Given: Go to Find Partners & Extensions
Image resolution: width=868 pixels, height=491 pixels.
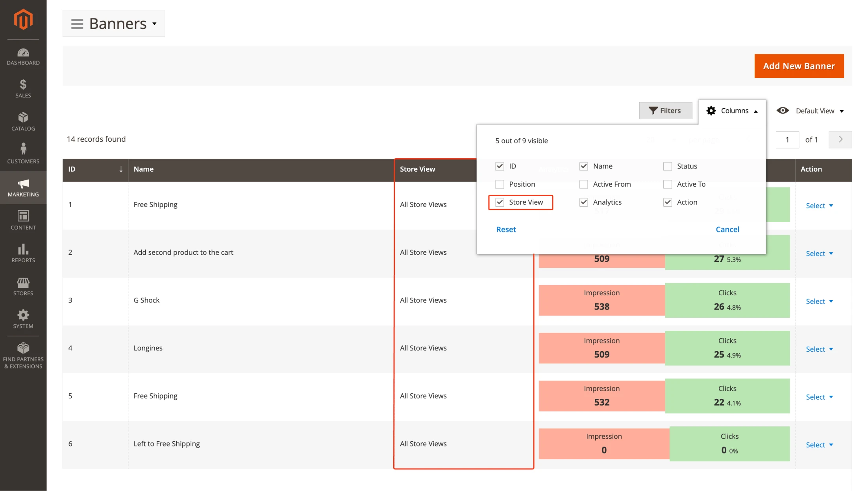Looking at the screenshot, I should click(23, 354).
